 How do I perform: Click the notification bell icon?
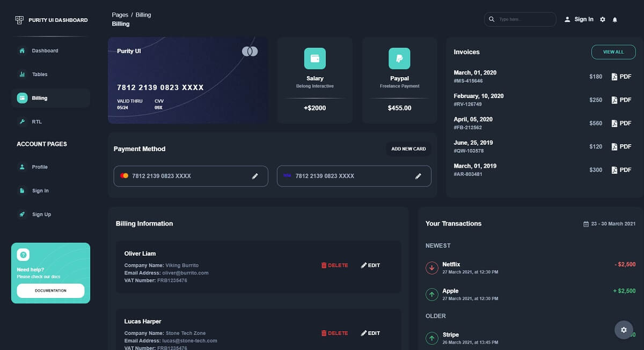615,20
